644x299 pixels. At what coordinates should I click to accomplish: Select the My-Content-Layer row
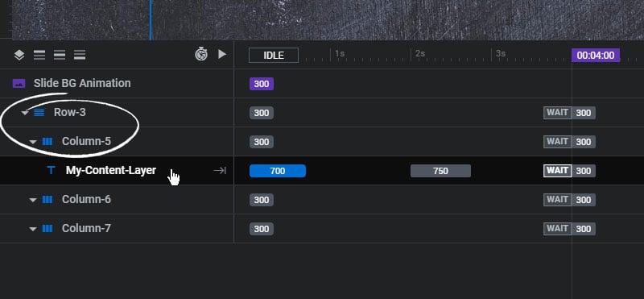pyautogui.click(x=117, y=170)
